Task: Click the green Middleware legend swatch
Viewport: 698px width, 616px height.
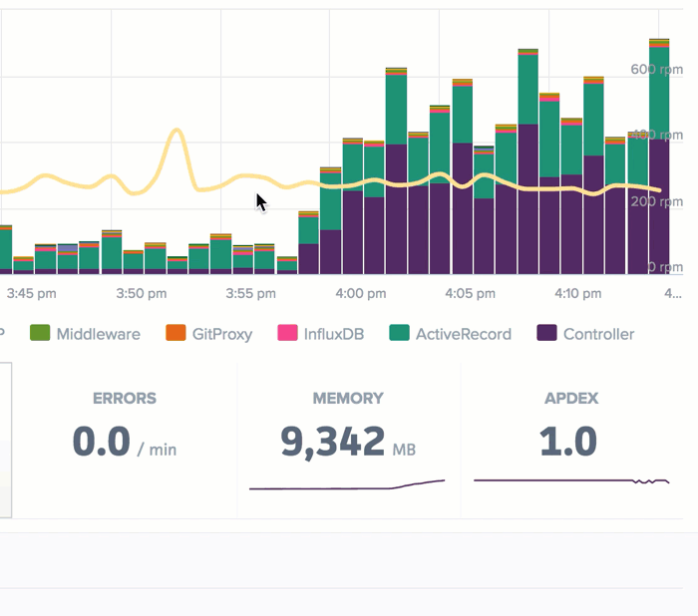Action: click(40, 333)
